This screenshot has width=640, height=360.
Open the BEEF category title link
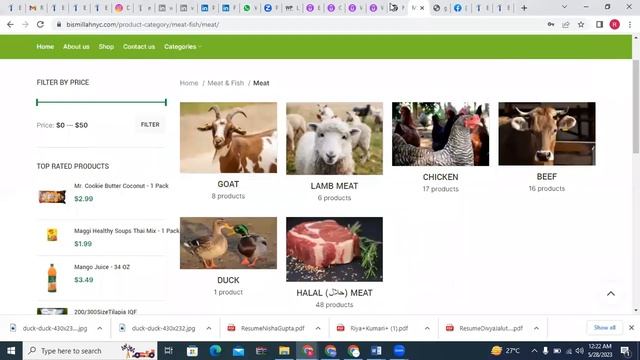[547, 176]
